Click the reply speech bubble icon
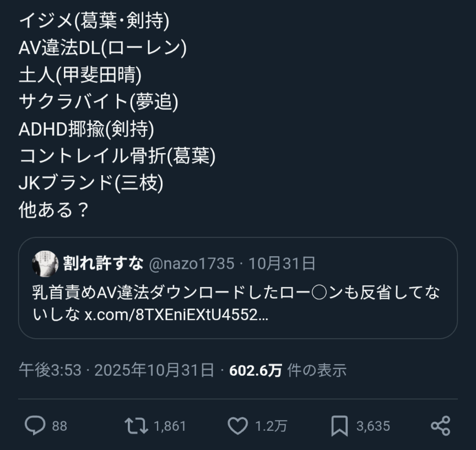The height and width of the screenshot is (450, 476). 35,426
